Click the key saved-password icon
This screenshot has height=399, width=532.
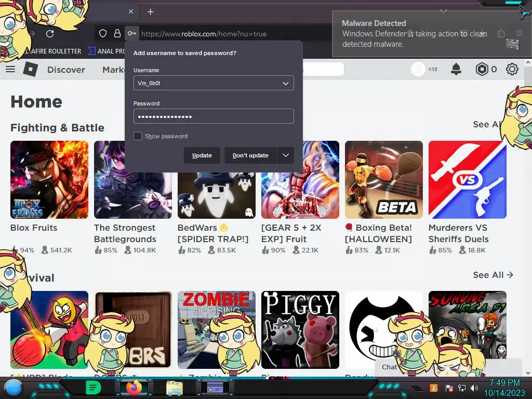(131, 33)
